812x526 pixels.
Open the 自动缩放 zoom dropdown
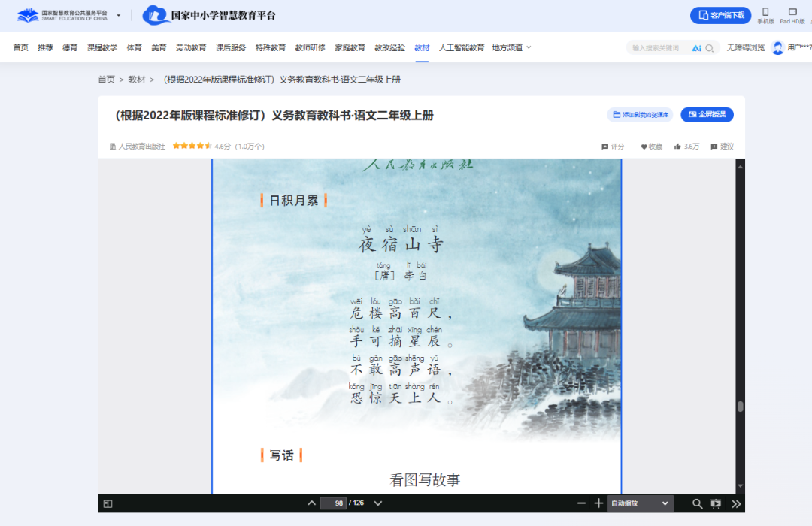[641, 503]
